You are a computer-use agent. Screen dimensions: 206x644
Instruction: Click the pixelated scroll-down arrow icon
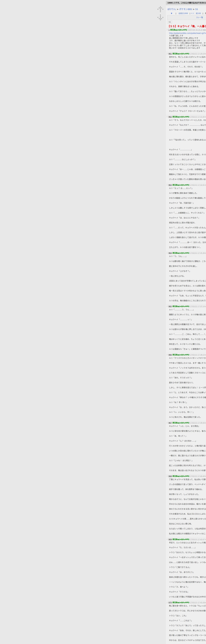pyautogui.click(x=160, y=17)
